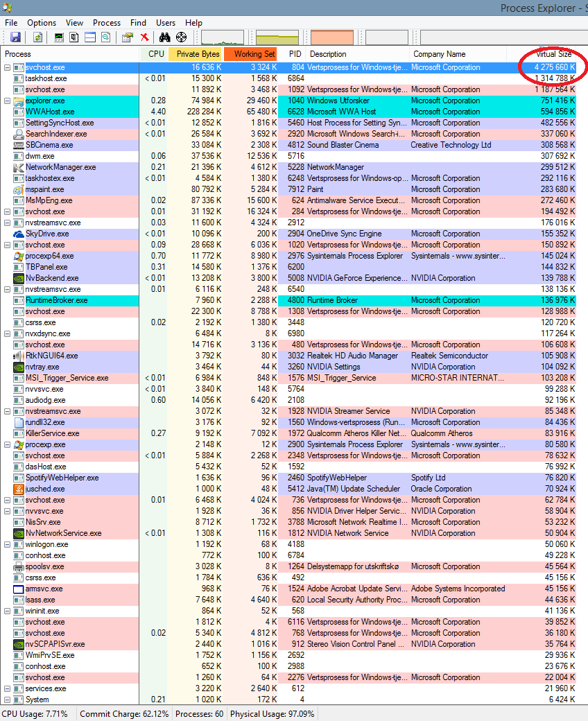Click the NetworkManager.exe process icon

click(19, 167)
